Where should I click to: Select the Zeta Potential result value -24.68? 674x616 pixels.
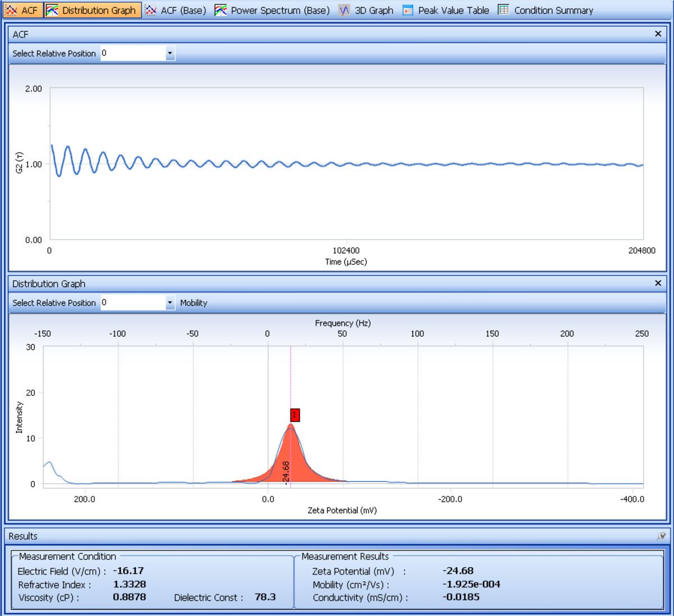[458, 571]
